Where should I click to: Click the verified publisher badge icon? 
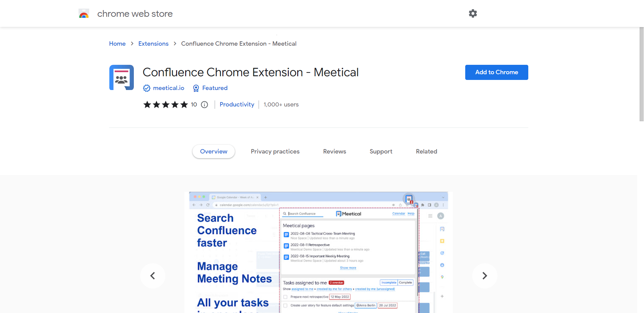tap(147, 88)
